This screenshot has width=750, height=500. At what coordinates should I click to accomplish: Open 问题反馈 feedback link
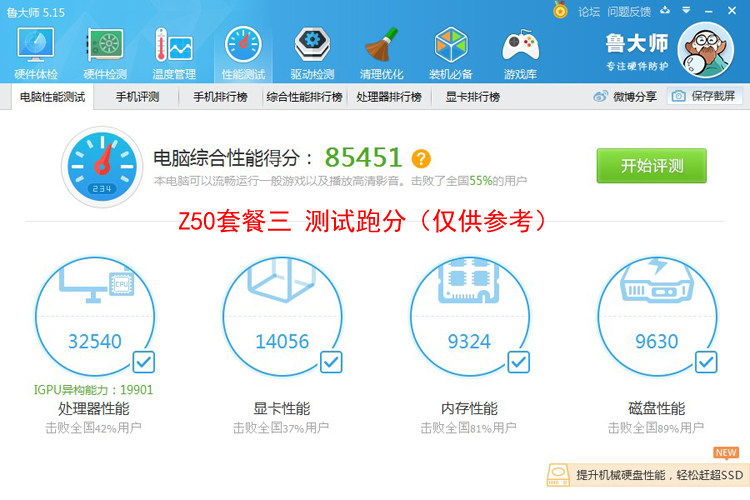click(x=629, y=11)
